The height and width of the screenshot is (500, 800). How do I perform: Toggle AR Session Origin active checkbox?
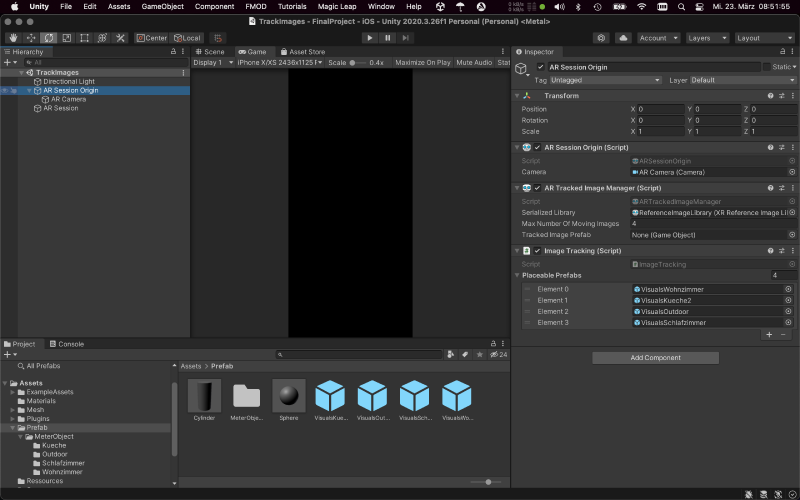(x=540, y=67)
